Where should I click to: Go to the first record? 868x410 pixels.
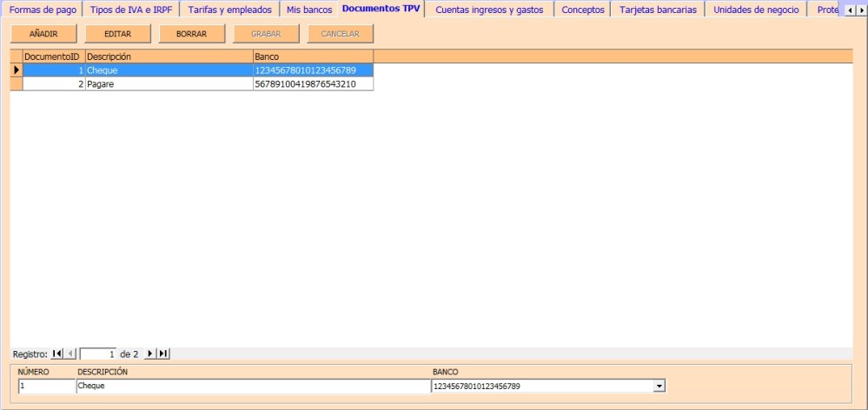[x=57, y=354]
